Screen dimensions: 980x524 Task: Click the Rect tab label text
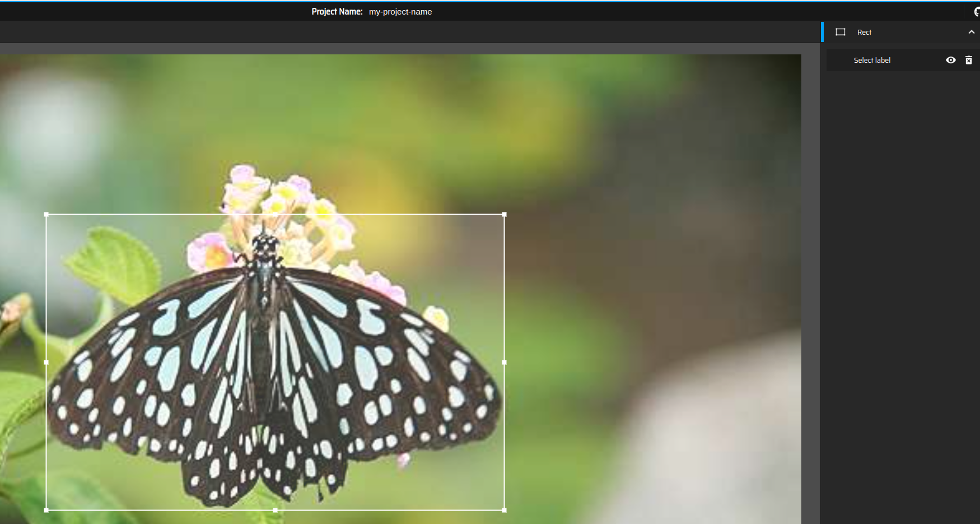(x=864, y=32)
